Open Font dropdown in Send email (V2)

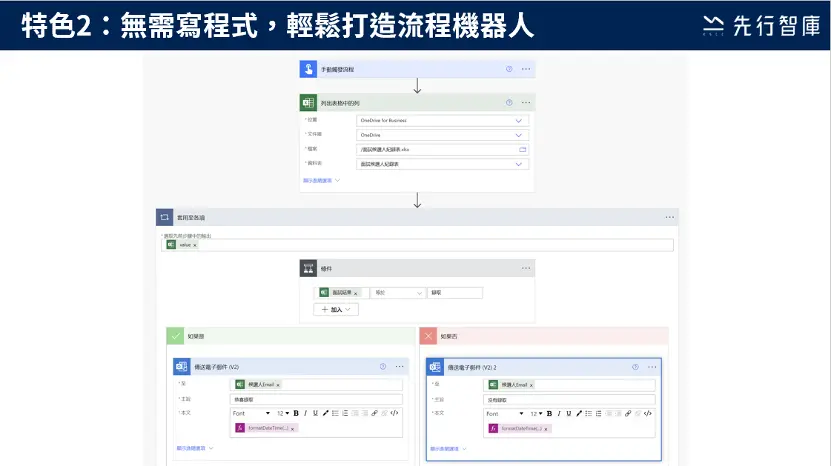pos(252,413)
